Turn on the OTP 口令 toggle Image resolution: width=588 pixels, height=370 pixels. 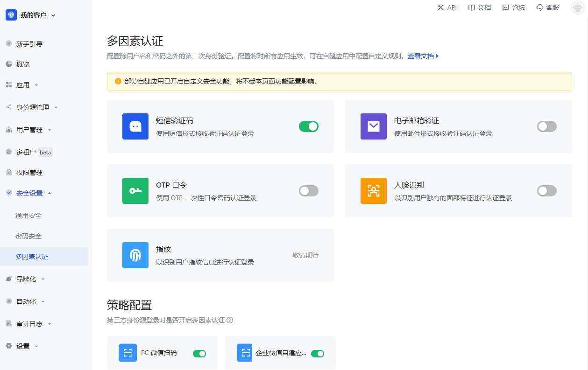click(x=308, y=191)
